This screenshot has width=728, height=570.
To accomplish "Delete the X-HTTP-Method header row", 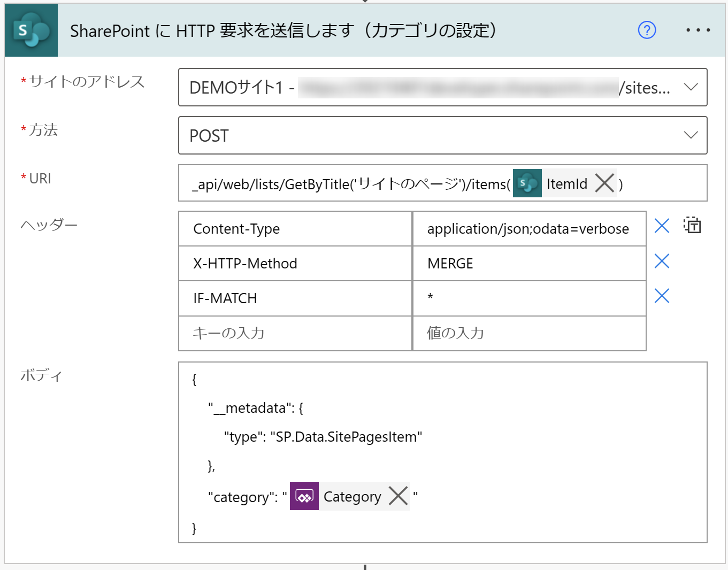I will [662, 261].
